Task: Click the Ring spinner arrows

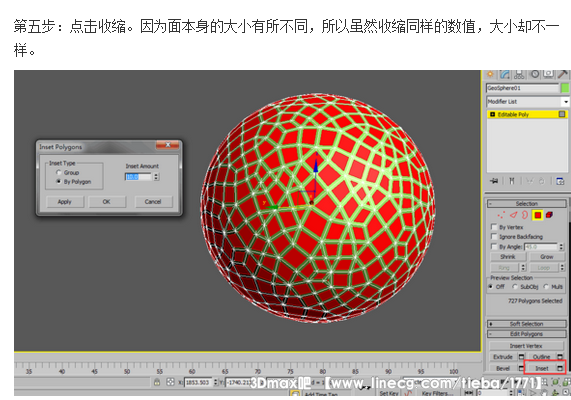Action: tap(523, 267)
